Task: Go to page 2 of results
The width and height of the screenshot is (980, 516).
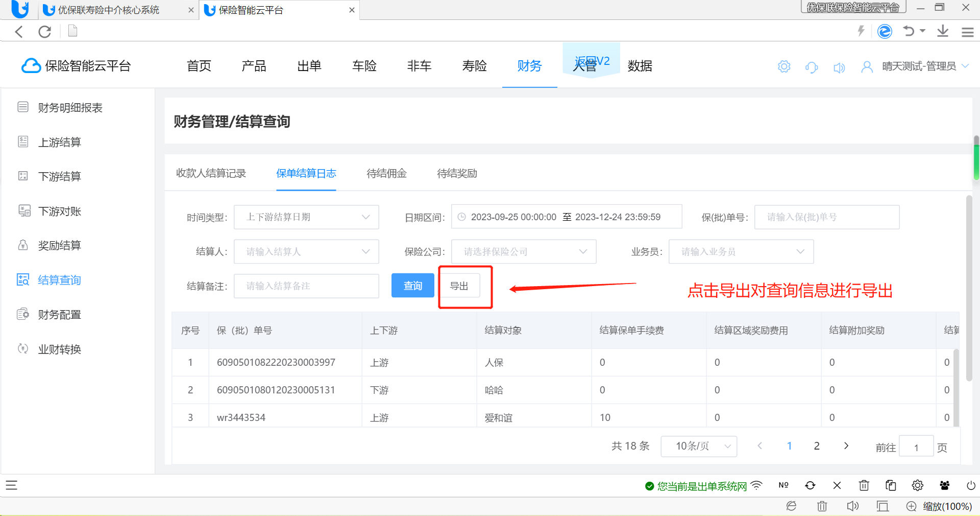Action: coord(817,446)
